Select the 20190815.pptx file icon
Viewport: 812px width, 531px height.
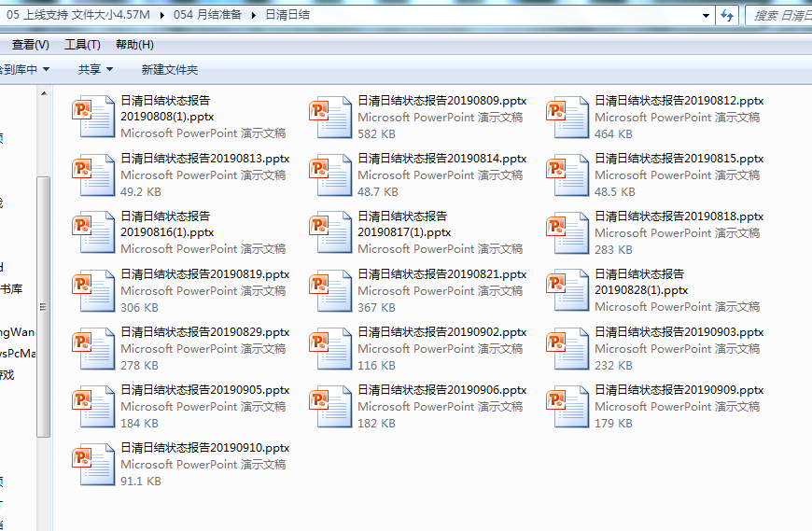click(570, 175)
